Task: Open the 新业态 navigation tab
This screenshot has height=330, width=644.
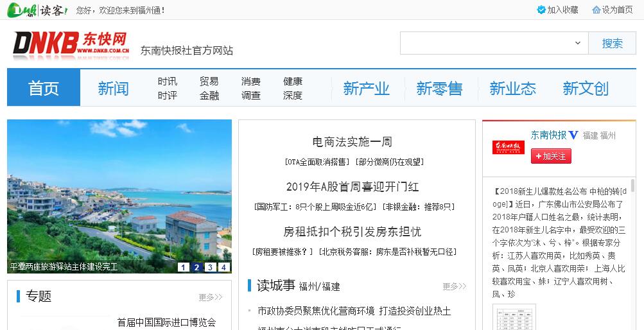Action: coord(512,88)
